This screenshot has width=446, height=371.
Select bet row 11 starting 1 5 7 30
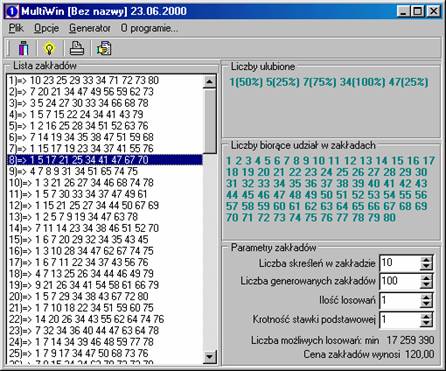[105, 194]
